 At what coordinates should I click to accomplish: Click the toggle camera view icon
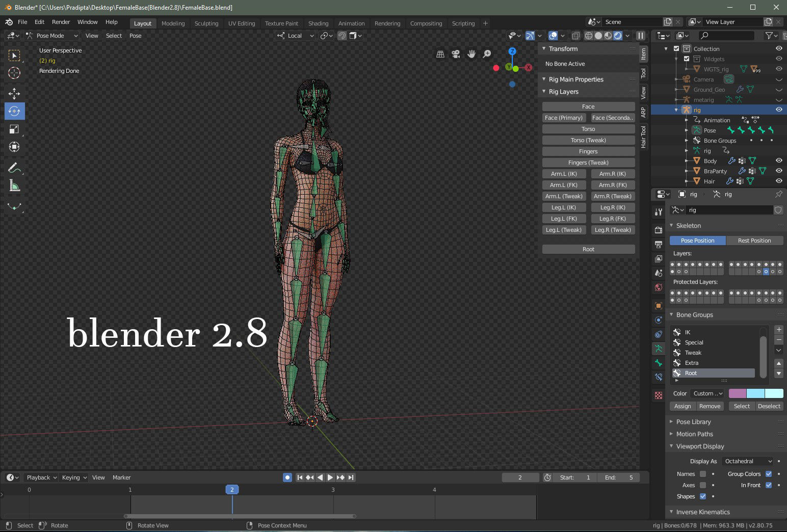[456, 54]
